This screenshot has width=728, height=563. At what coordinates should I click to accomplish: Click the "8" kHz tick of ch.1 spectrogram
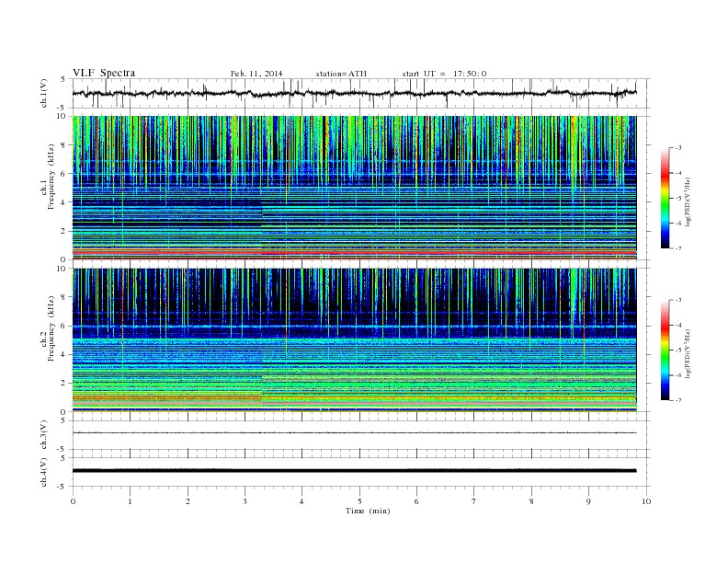[x=63, y=145]
